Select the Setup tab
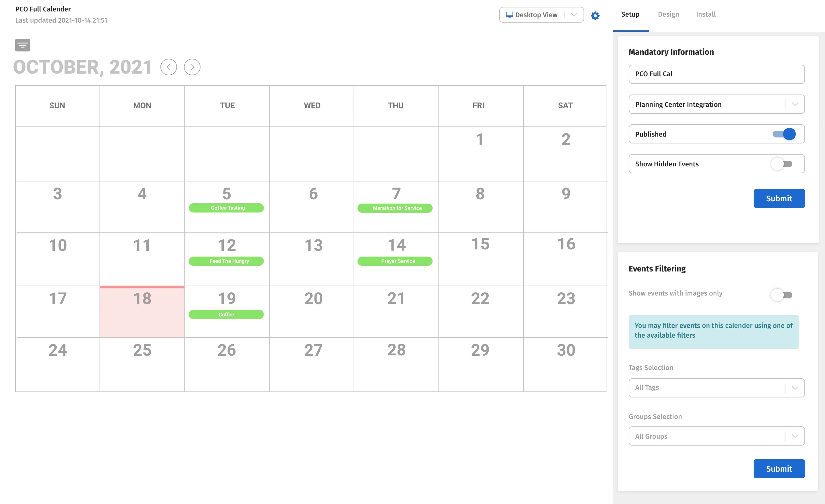Screen dimensions: 825x504 tap(630, 14)
